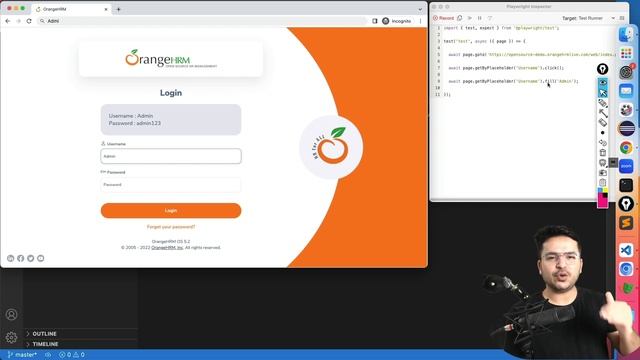The image size is (640, 360).
Task: Toggle the browser side panel icon
Action: (375, 21)
